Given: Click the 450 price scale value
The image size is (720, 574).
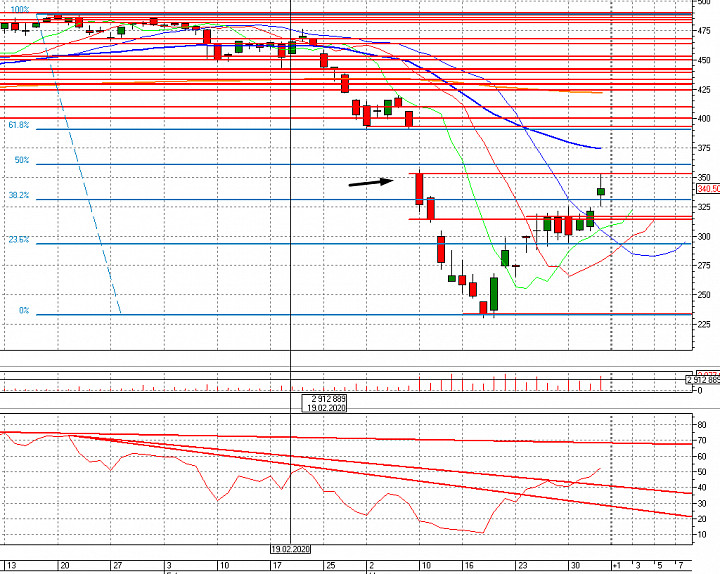Looking at the screenshot, I should 703,60.
